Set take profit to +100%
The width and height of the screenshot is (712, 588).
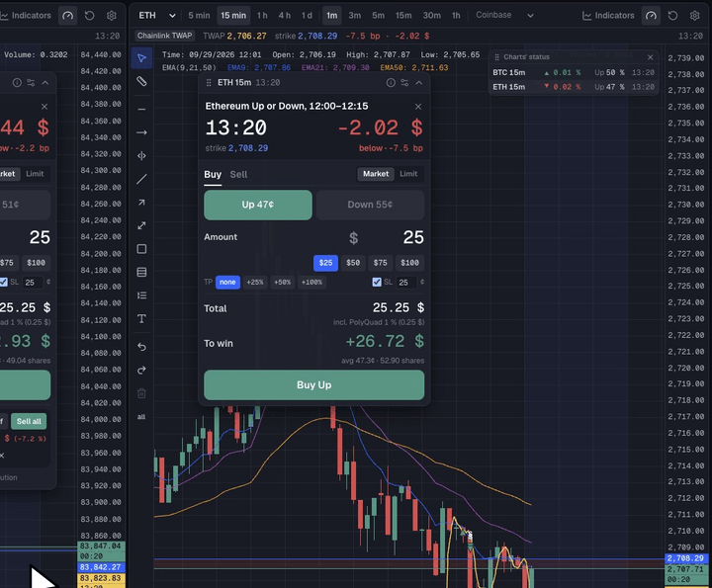pos(311,283)
